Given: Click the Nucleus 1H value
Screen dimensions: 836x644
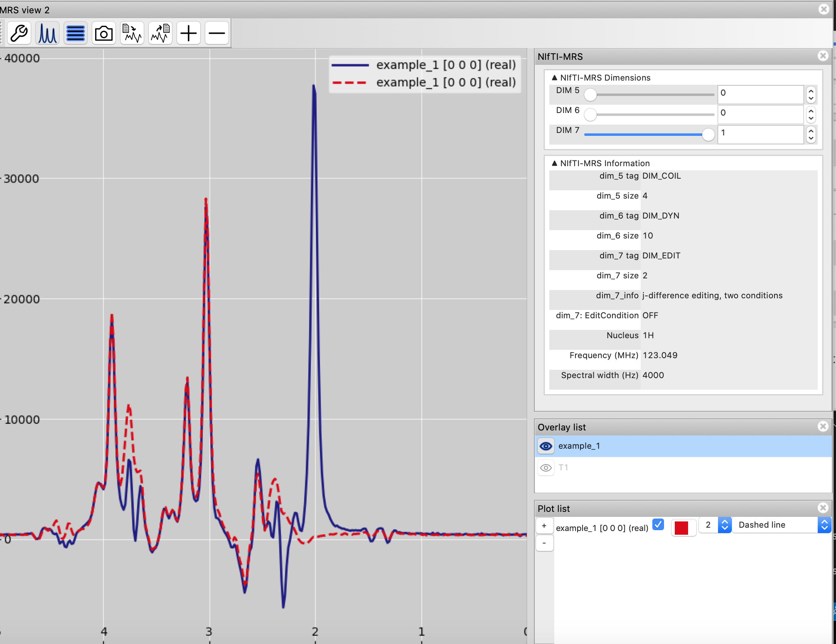Looking at the screenshot, I should coord(648,336).
